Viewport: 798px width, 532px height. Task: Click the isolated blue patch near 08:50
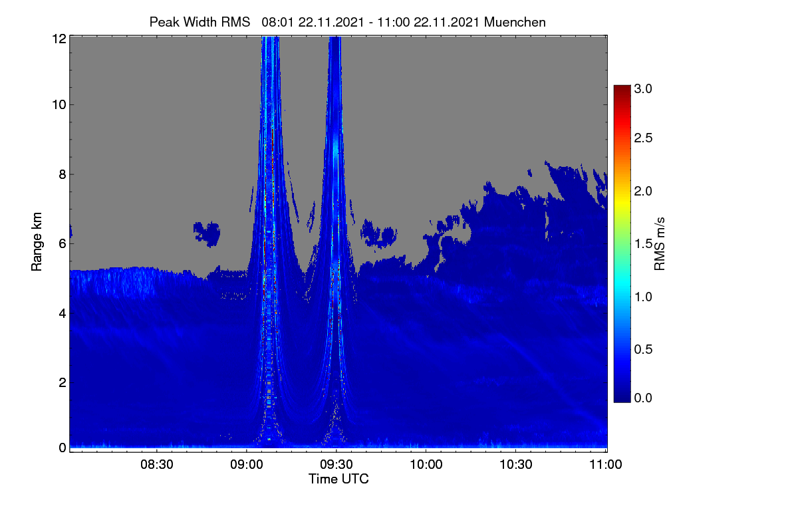(x=207, y=233)
